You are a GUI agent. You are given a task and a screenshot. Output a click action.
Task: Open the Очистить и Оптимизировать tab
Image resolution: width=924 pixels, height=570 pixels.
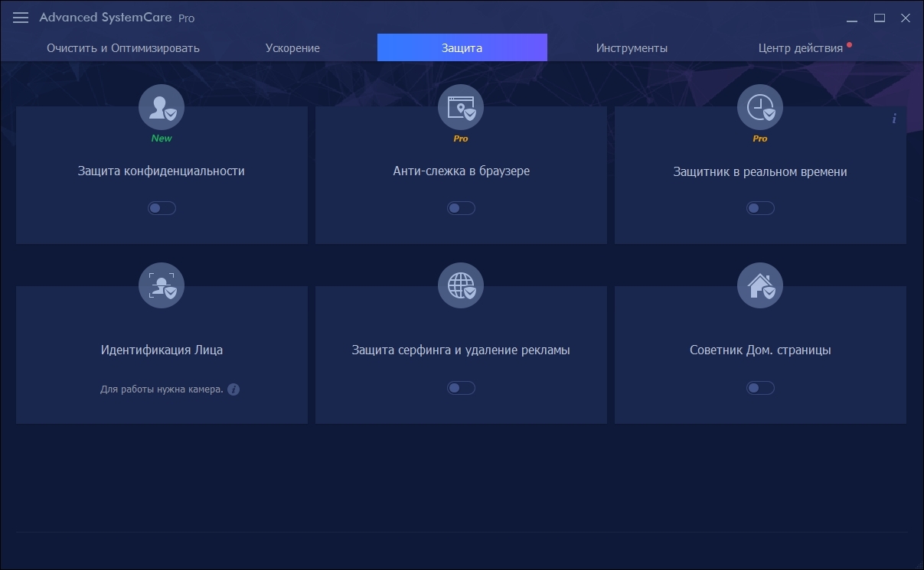point(123,48)
